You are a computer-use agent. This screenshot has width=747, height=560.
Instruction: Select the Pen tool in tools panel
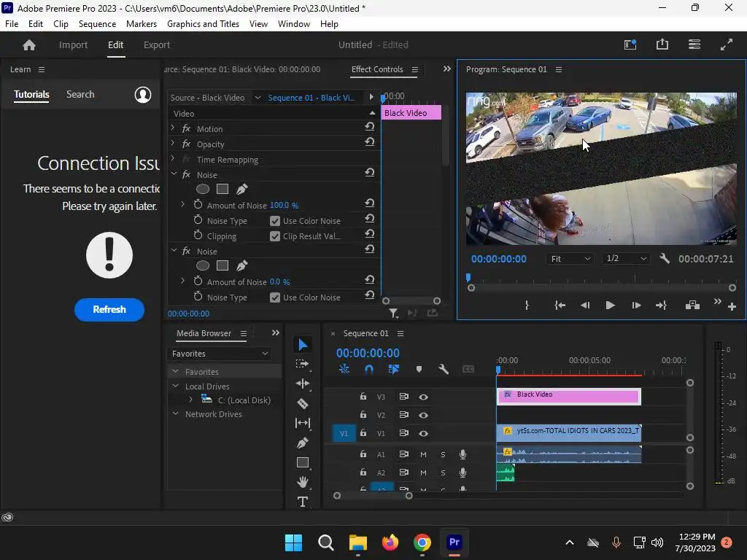point(303,443)
